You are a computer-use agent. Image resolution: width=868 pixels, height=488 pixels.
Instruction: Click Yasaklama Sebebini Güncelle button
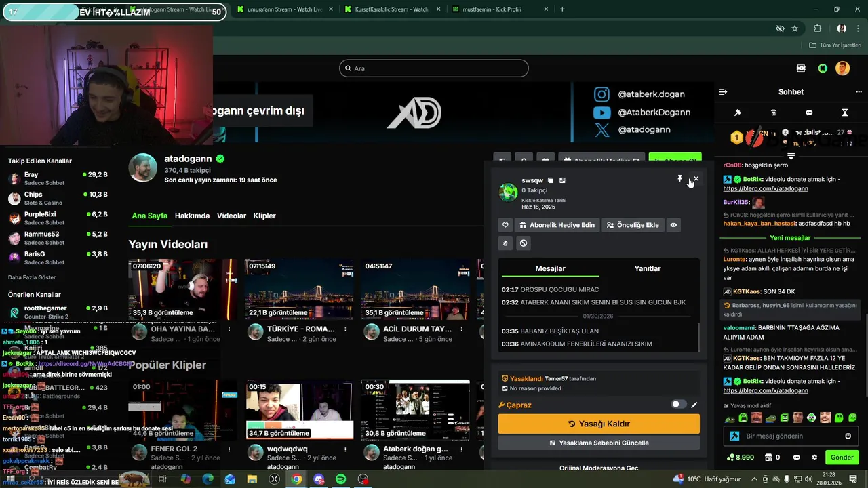[599, 443]
